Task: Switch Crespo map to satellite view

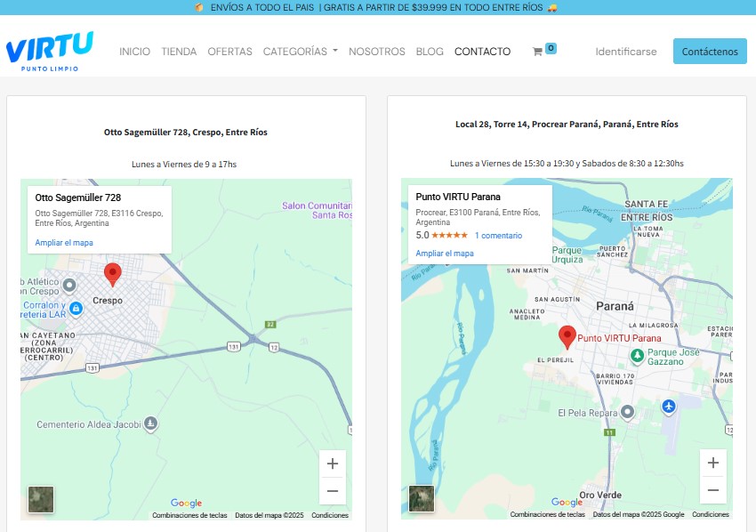Action: click(41, 499)
